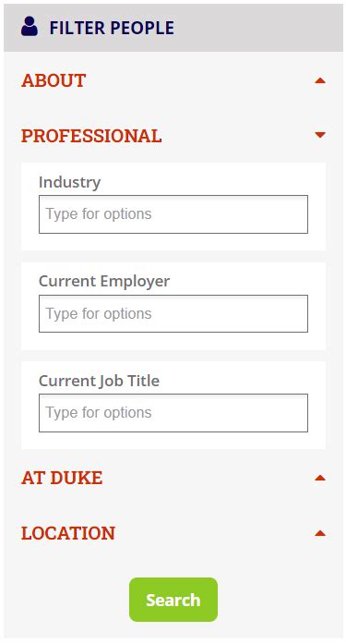Click the gray Filter People header bar
The height and width of the screenshot is (644, 346).
click(173, 28)
